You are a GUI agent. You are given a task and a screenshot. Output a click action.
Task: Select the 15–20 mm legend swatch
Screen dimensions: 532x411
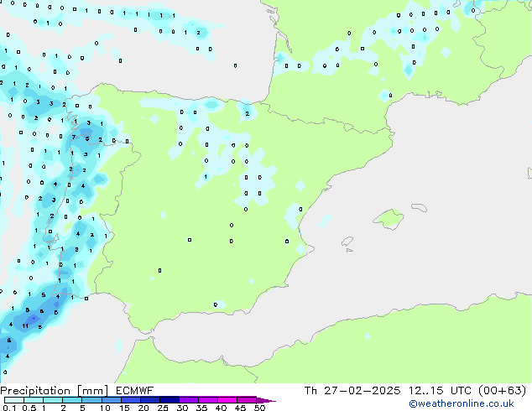pyautogui.click(x=130, y=400)
